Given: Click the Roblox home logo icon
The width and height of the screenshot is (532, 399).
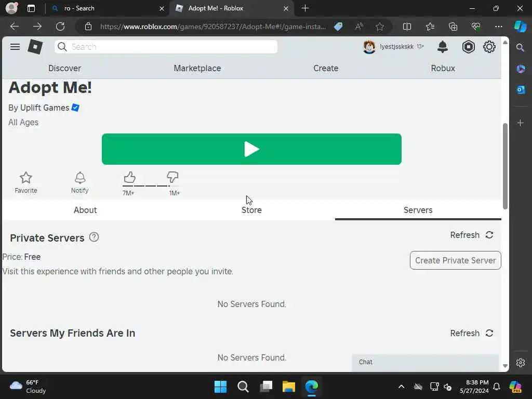Looking at the screenshot, I should [35, 47].
